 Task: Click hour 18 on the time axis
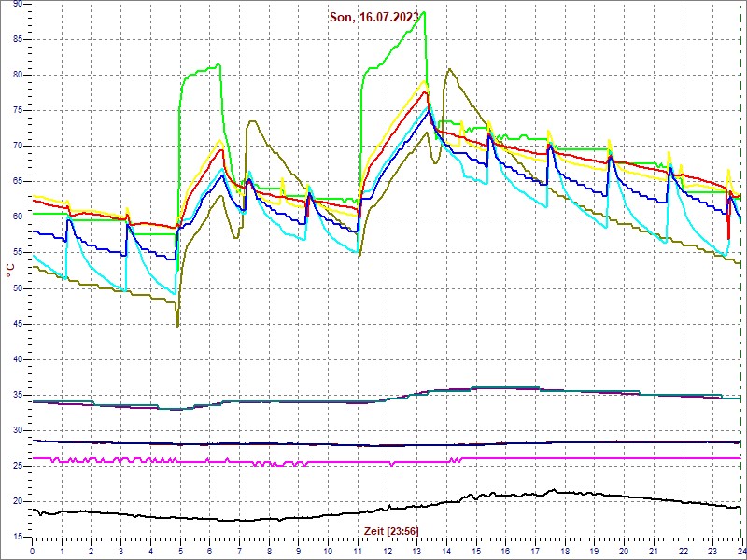coord(565,550)
